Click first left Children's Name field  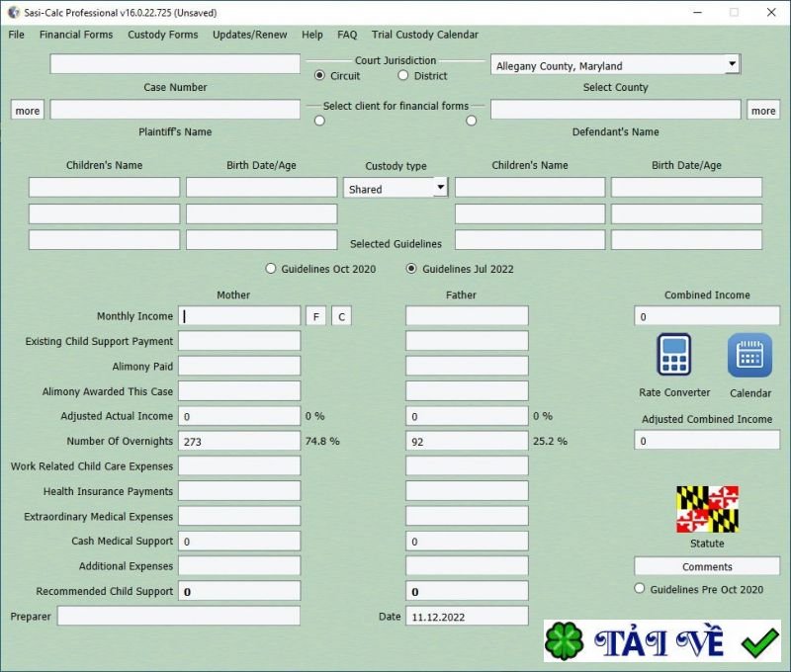tap(105, 187)
